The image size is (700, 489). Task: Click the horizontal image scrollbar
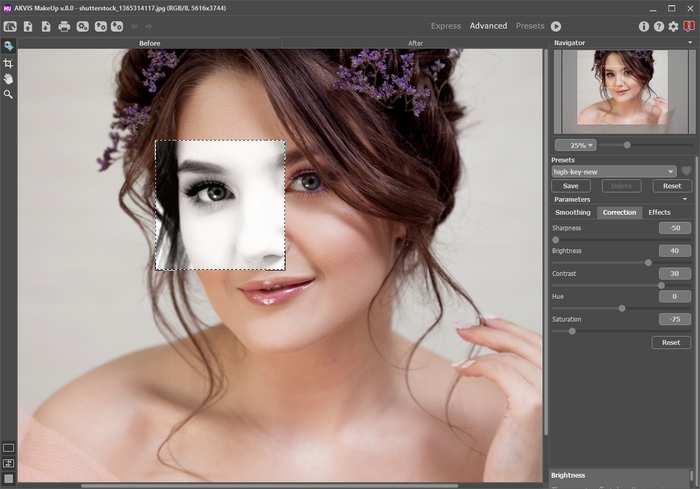point(270,485)
